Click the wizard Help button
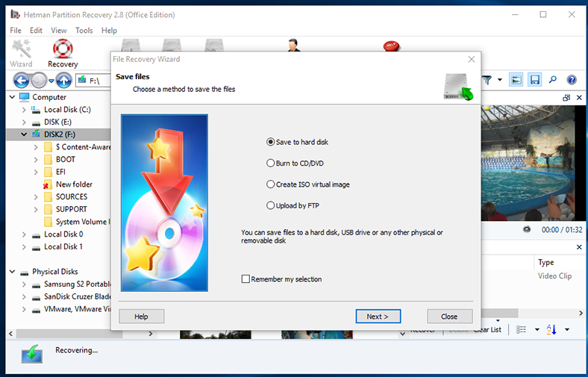 (x=141, y=317)
